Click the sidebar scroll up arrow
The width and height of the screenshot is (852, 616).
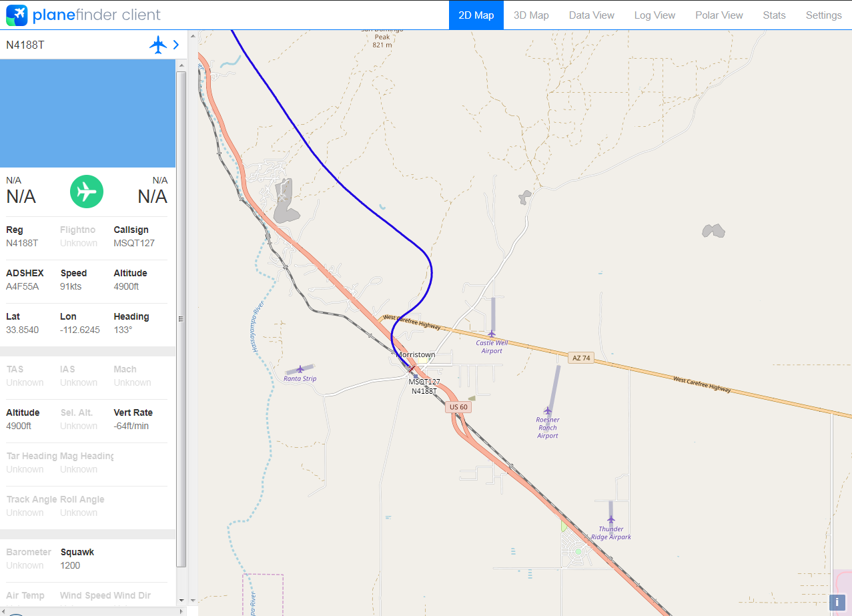181,65
